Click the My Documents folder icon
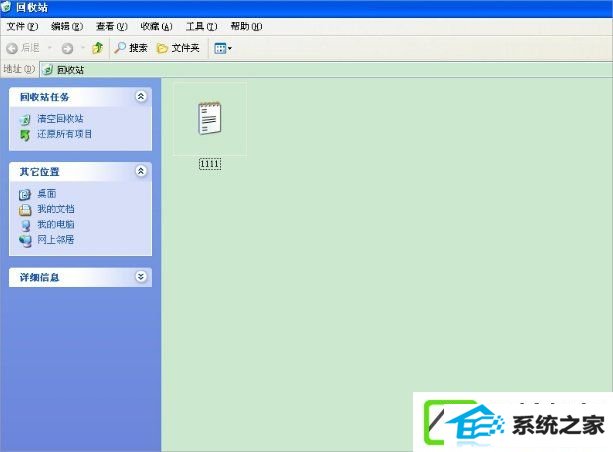Screen dimensions: 613x452 pos(25,210)
